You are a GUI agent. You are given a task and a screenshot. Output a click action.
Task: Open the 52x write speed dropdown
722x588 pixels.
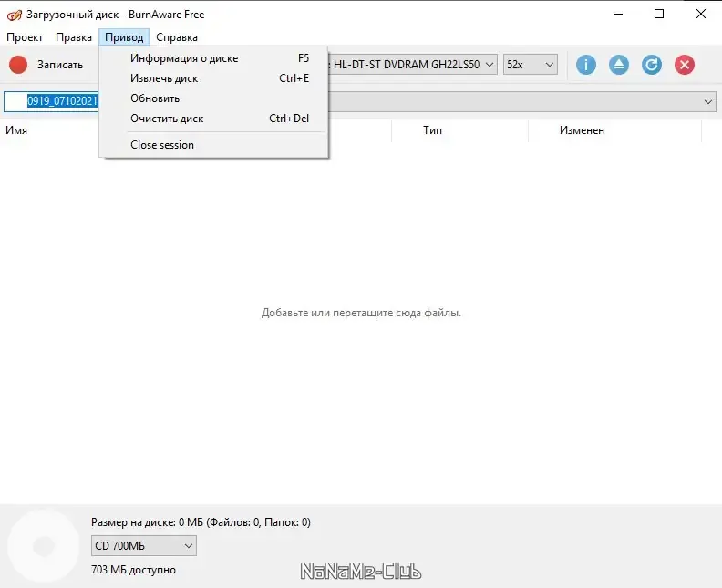click(530, 65)
